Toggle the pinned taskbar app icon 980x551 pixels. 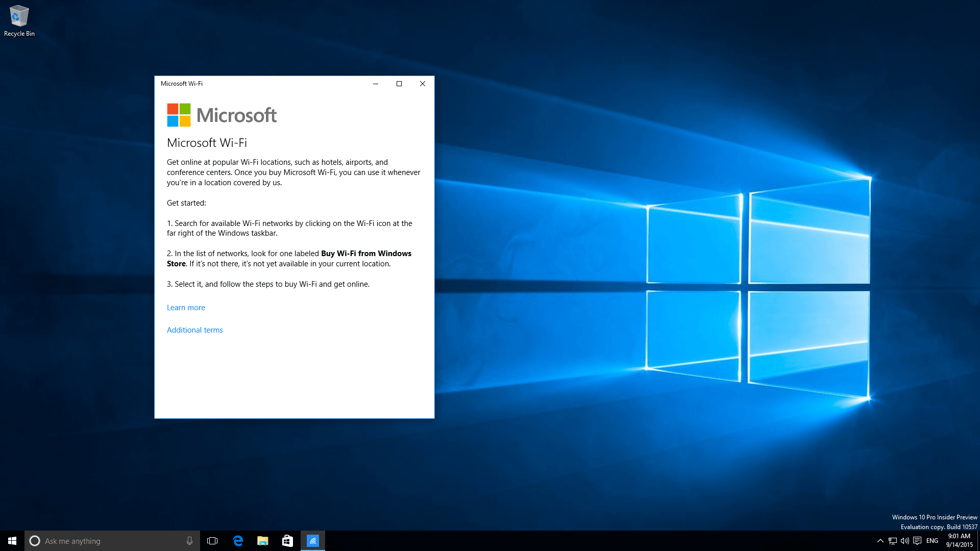(x=312, y=540)
